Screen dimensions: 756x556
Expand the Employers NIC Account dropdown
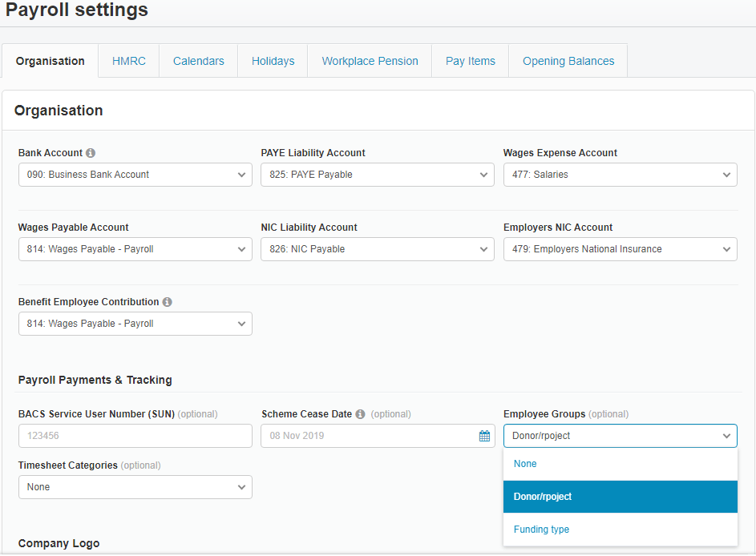point(620,249)
